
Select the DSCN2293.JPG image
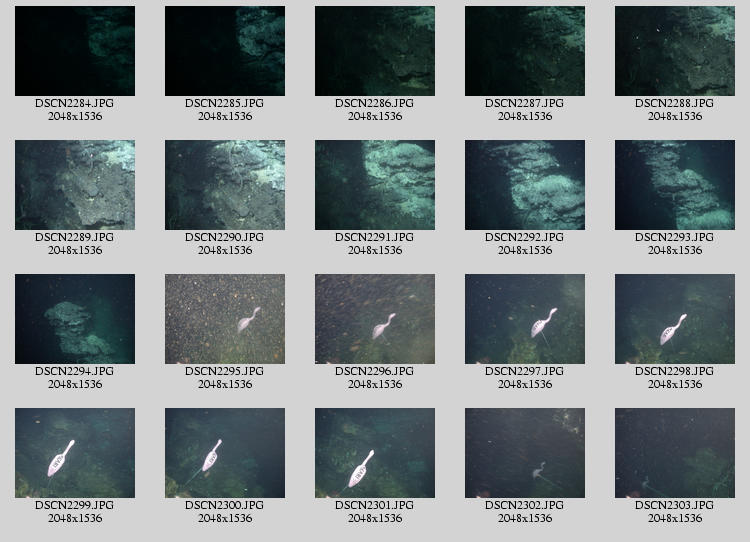click(675, 185)
